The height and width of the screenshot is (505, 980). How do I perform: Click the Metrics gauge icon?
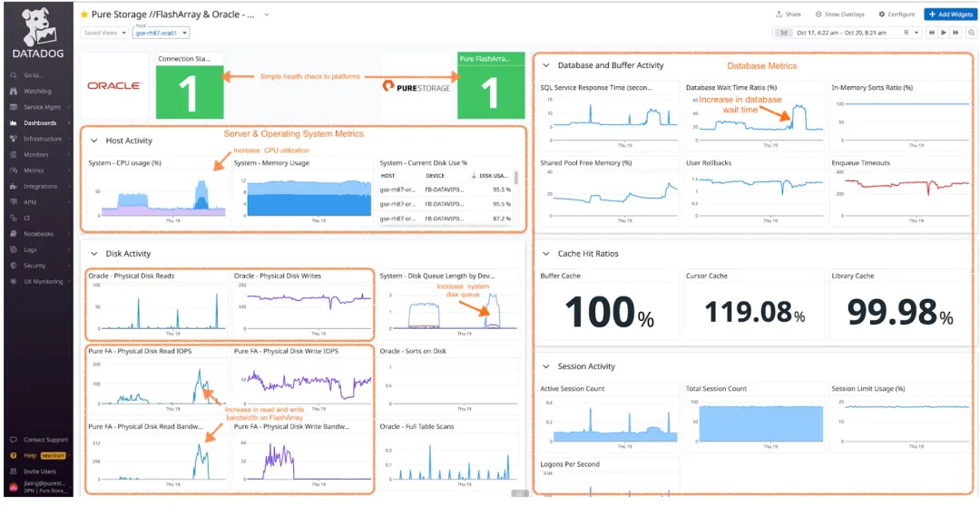tap(13, 170)
